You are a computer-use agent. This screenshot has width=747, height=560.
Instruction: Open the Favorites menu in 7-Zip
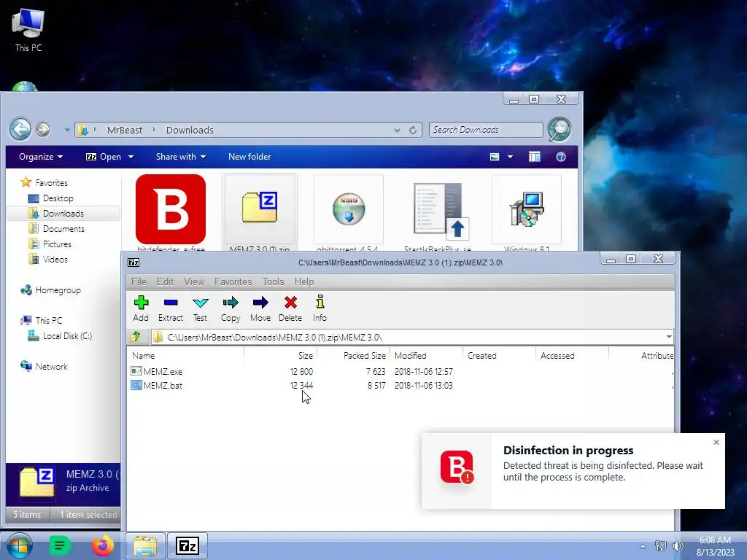click(x=233, y=281)
